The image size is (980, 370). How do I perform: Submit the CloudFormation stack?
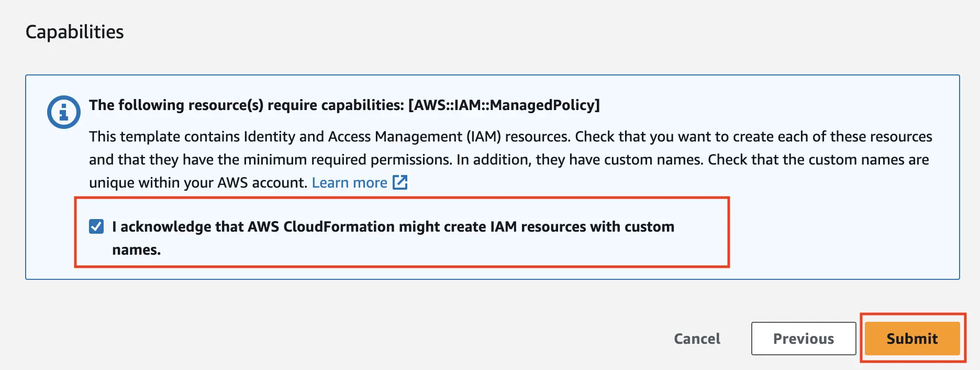(x=912, y=339)
